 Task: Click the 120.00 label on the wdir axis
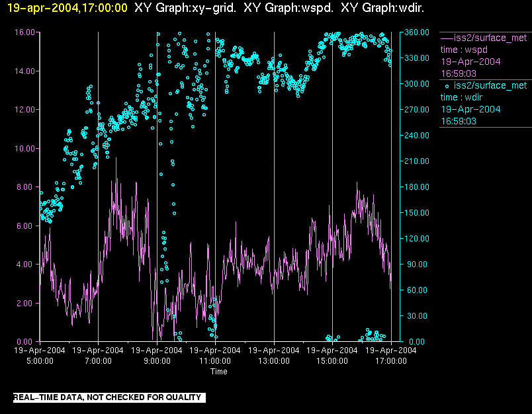click(x=417, y=238)
